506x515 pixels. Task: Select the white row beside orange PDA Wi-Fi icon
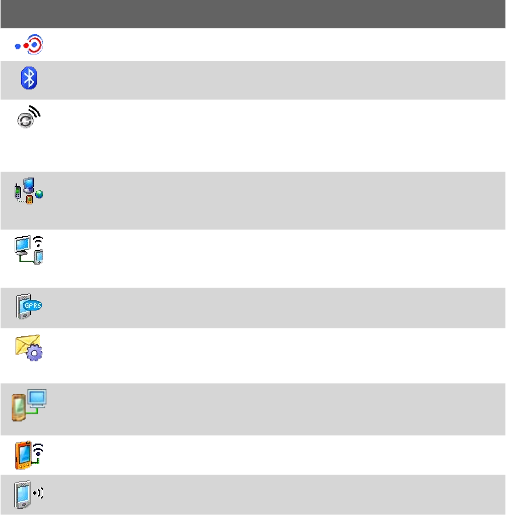click(x=277, y=455)
